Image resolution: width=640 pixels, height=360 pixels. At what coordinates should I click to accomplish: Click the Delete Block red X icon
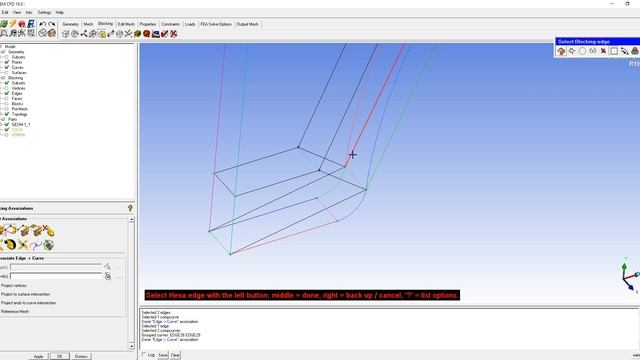pos(173,34)
